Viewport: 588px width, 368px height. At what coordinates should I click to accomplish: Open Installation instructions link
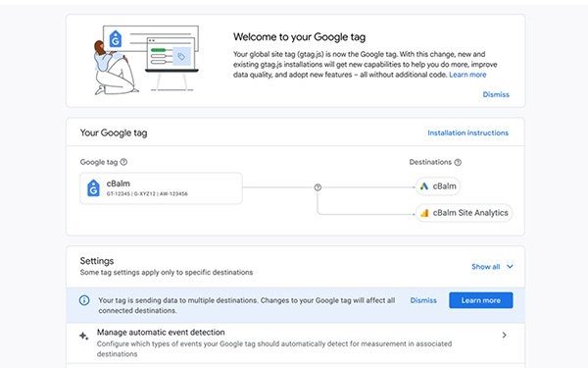(x=468, y=132)
